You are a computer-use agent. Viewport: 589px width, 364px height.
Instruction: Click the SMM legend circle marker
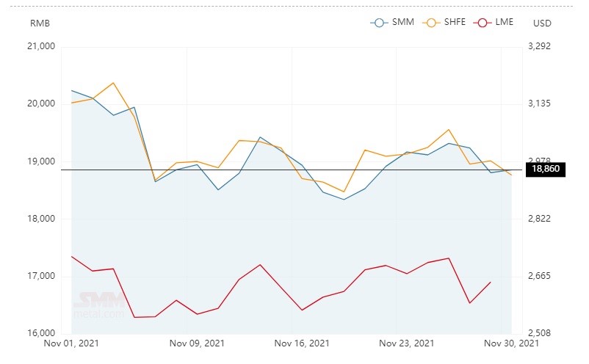(379, 22)
